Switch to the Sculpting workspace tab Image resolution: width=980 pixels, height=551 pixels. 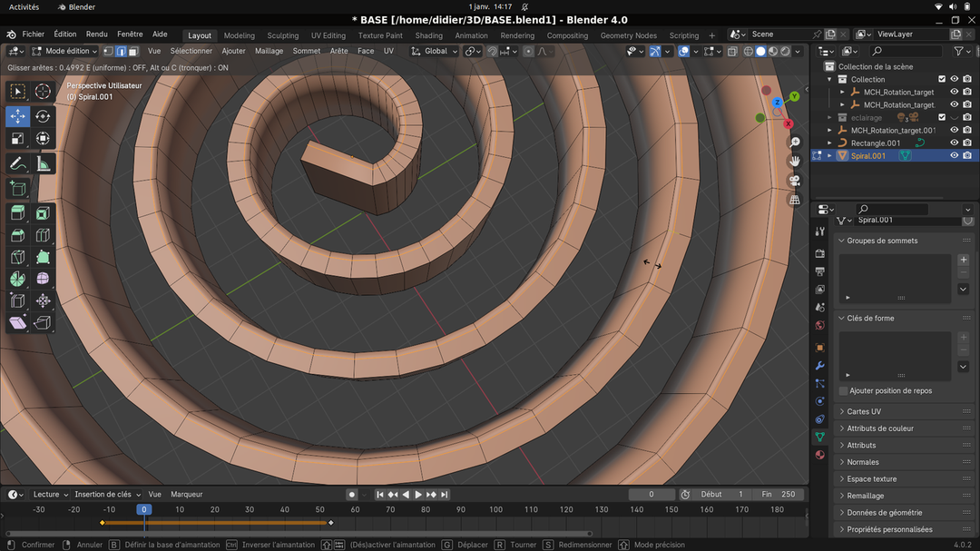click(282, 35)
